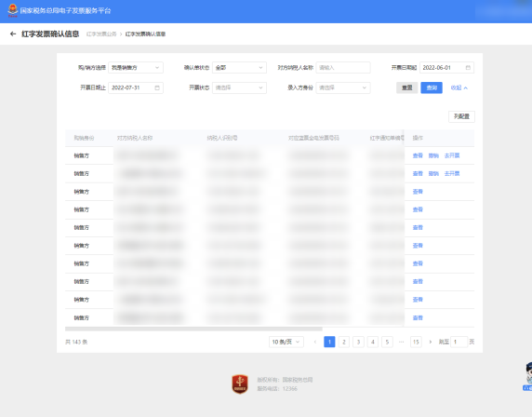Click 去开票 link in the first row

pos(452,155)
